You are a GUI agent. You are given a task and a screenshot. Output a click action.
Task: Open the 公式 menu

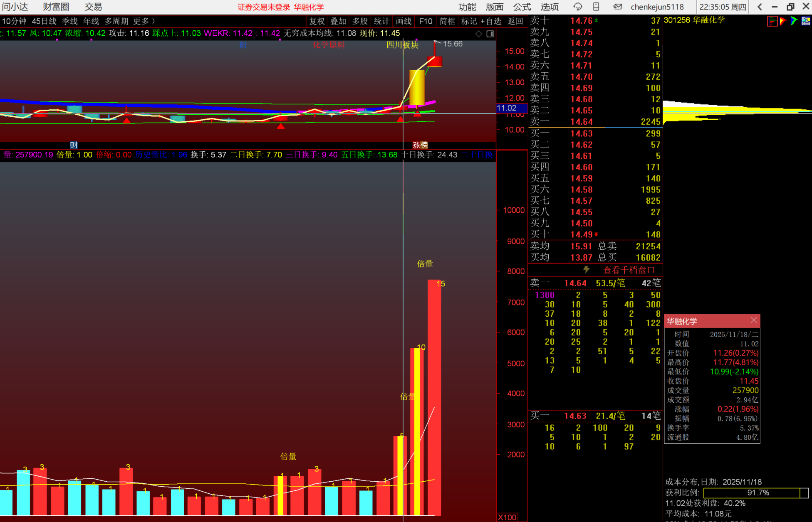[522, 7]
